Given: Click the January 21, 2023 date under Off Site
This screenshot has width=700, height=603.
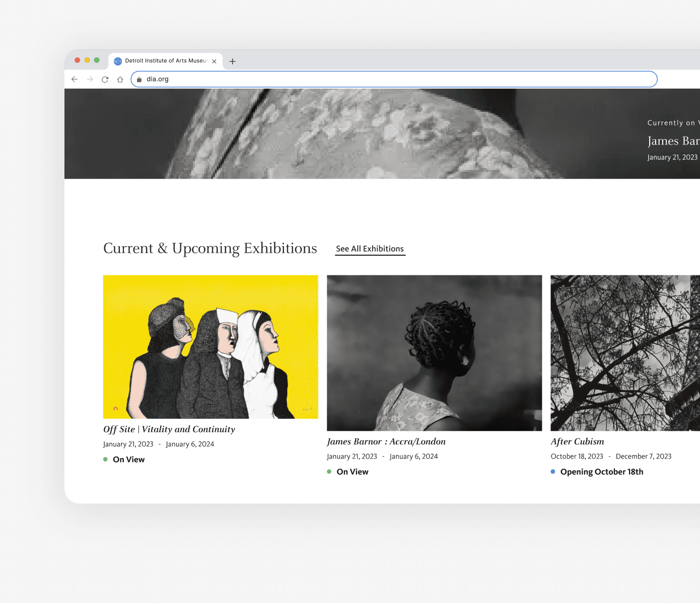Looking at the screenshot, I should click(128, 444).
